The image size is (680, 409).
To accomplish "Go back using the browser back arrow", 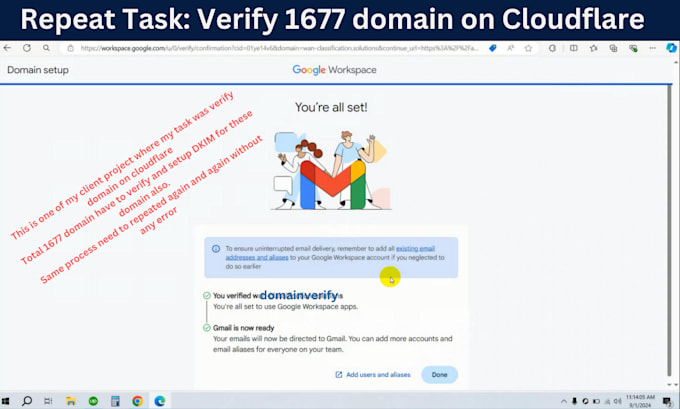I will click(7, 48).
